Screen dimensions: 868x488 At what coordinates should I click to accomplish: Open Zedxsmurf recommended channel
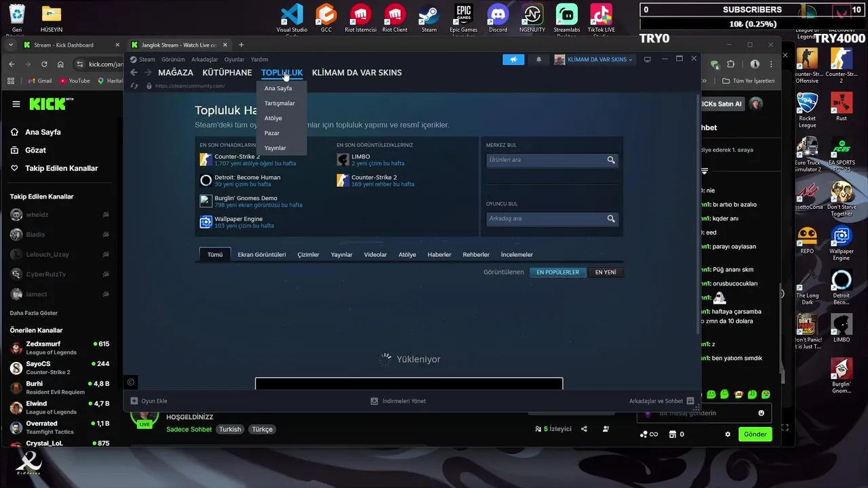click(x=60, y=348)
